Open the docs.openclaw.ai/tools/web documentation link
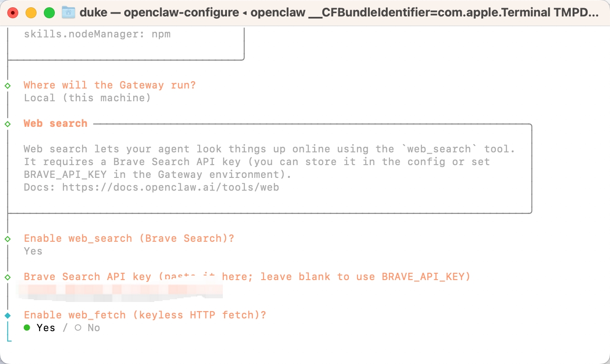This screenshot has width=610, height=364. click(x=170, y=187)
